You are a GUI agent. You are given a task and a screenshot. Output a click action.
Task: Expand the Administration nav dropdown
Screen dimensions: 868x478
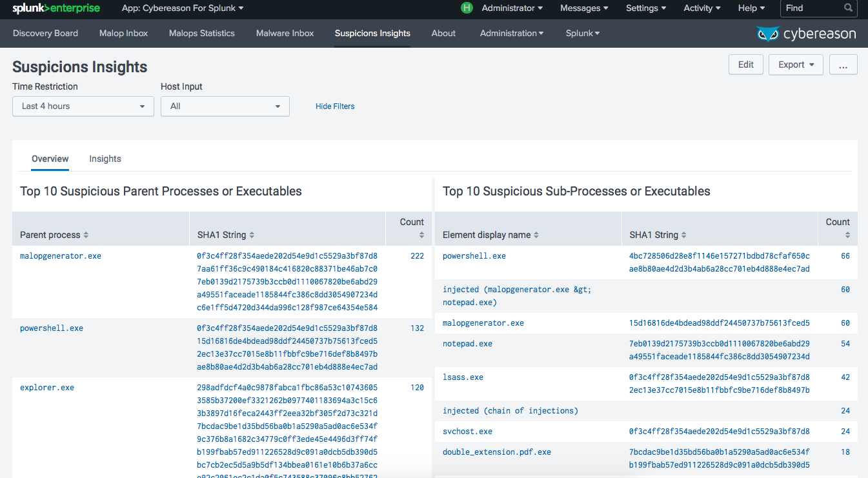[512, 34]
